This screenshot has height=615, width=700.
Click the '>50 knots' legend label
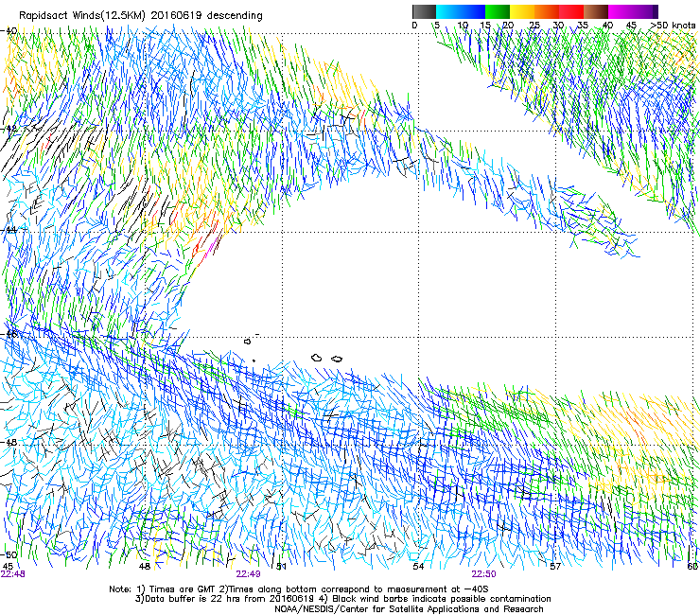(x=673, y=26)
